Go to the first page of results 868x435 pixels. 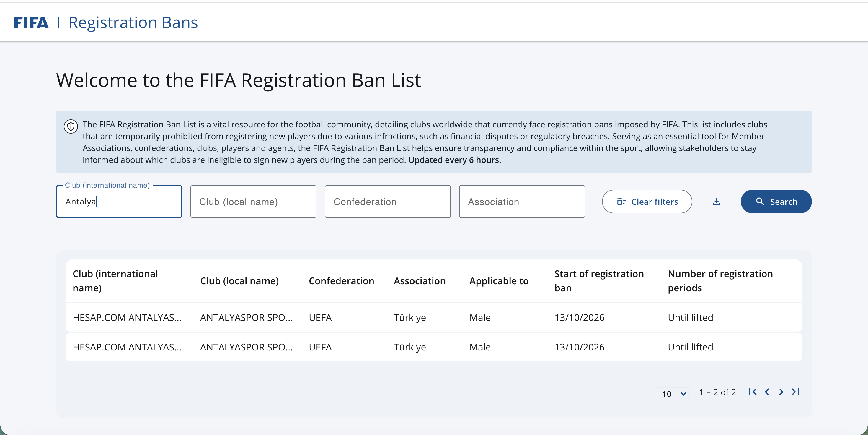[753, 392]
